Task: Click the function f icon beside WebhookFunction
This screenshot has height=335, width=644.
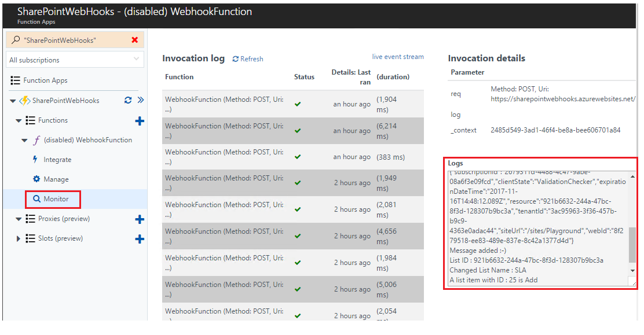Action: coord(36,140)
